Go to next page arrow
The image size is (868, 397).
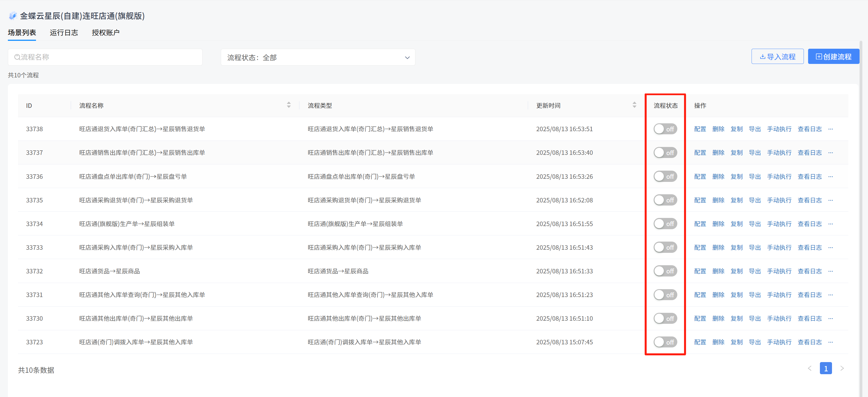point(842,368)
